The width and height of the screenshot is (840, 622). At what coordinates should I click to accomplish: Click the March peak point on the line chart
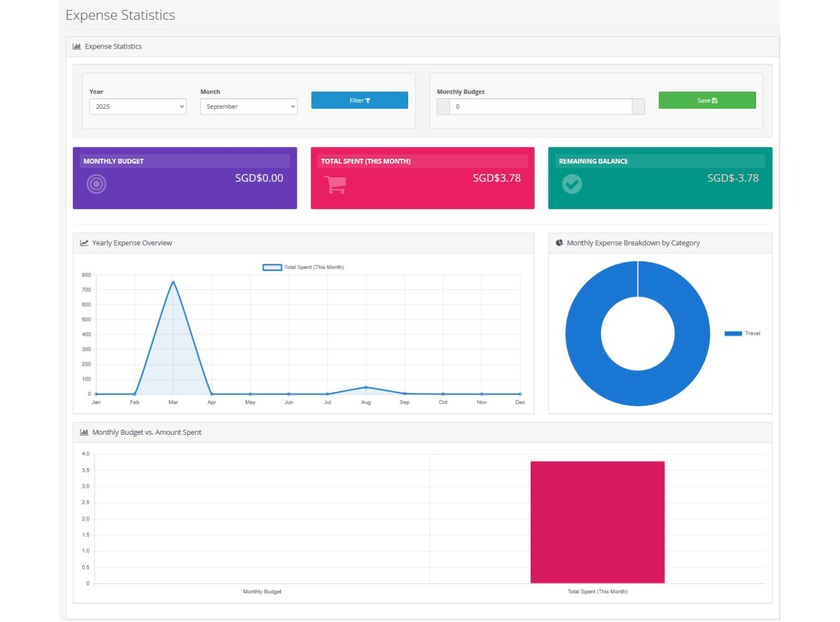coord(173,282)
